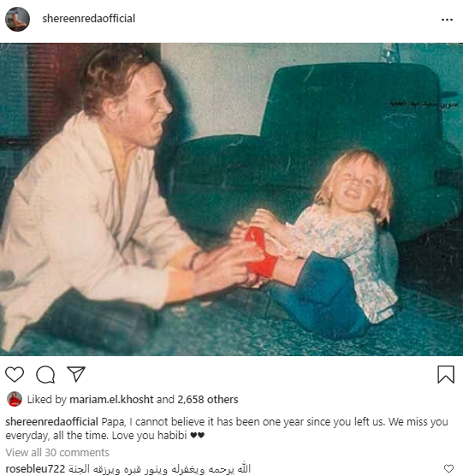Share post using paper plane icon
Image resolution: width=463 pixels, height=476 pixels.
[76, 374]
